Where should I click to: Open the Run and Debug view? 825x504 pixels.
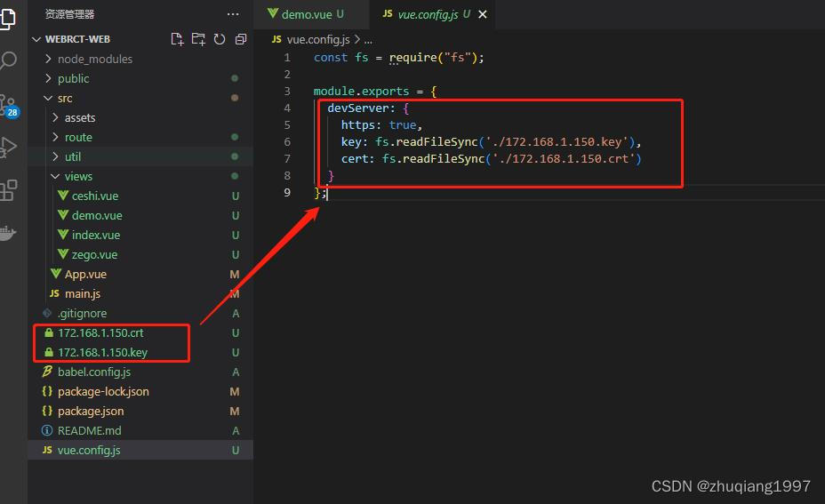click(x=8, y=148)
